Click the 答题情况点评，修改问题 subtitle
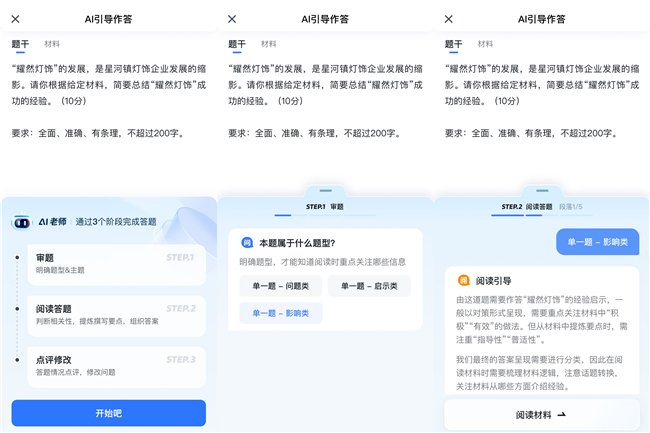The width and height of the screenshot is (650, 433). click(x=75, y=373)
